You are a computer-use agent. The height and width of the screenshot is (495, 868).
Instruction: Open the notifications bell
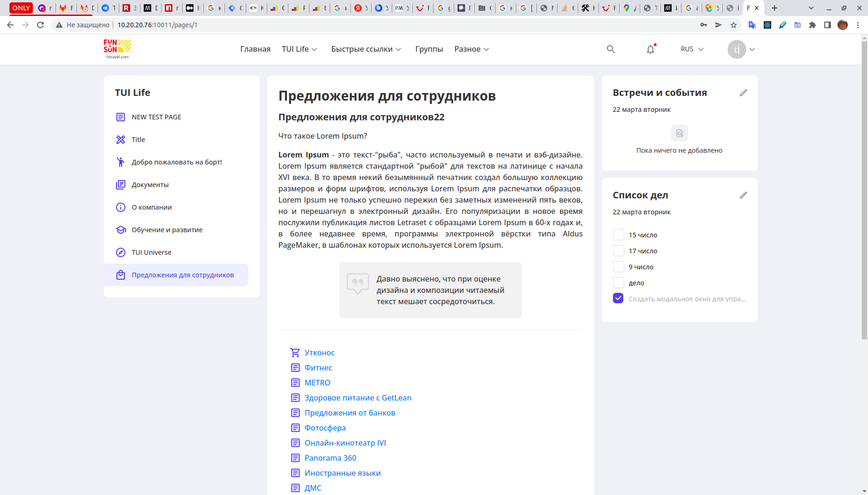point(651,49)
